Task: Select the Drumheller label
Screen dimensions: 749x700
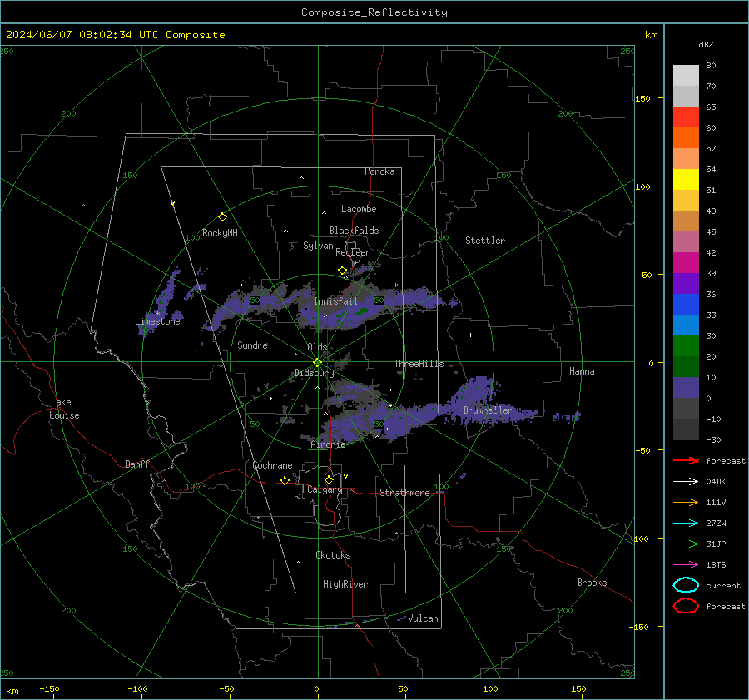Action: pos(488,410)
